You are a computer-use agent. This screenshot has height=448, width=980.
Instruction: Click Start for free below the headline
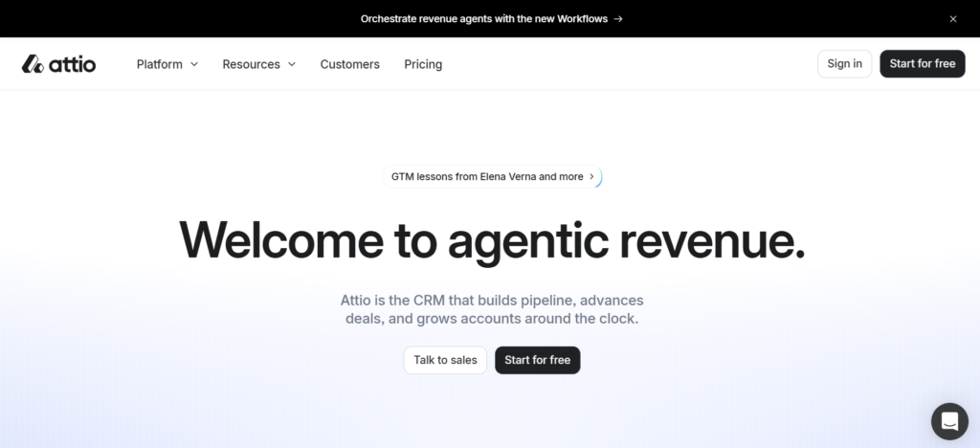[538, 360]
